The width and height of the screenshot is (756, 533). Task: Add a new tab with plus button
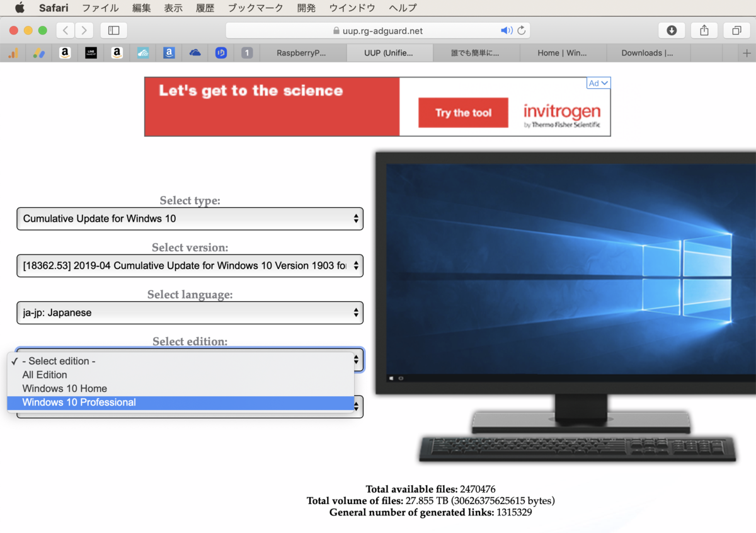pyautogui.click(x=747, y=54)
